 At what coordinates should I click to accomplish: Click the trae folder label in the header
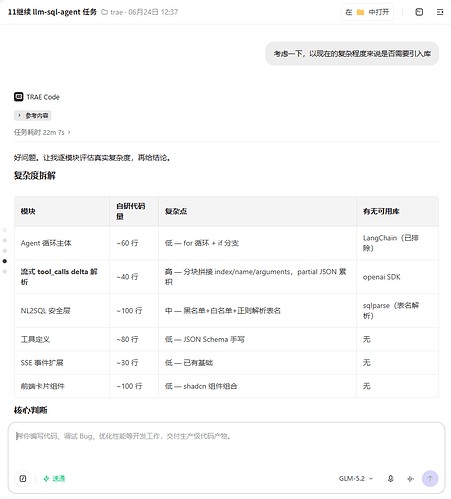112,12
